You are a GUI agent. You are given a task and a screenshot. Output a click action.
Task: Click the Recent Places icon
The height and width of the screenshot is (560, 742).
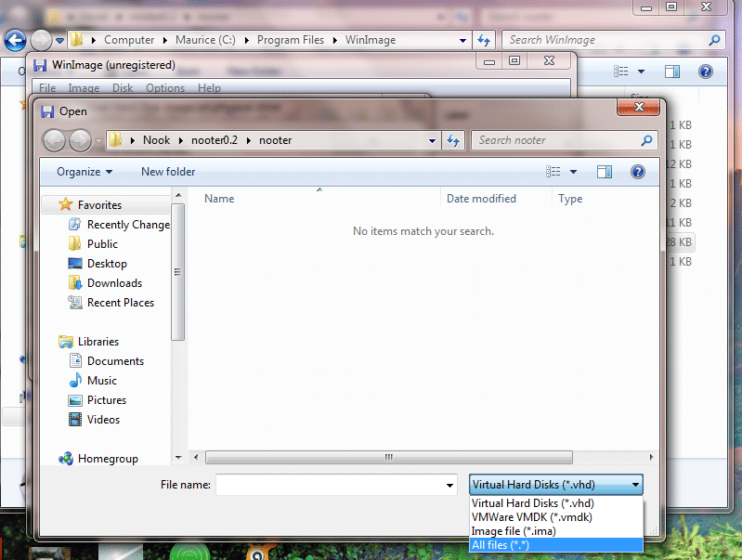coord(75,302)
